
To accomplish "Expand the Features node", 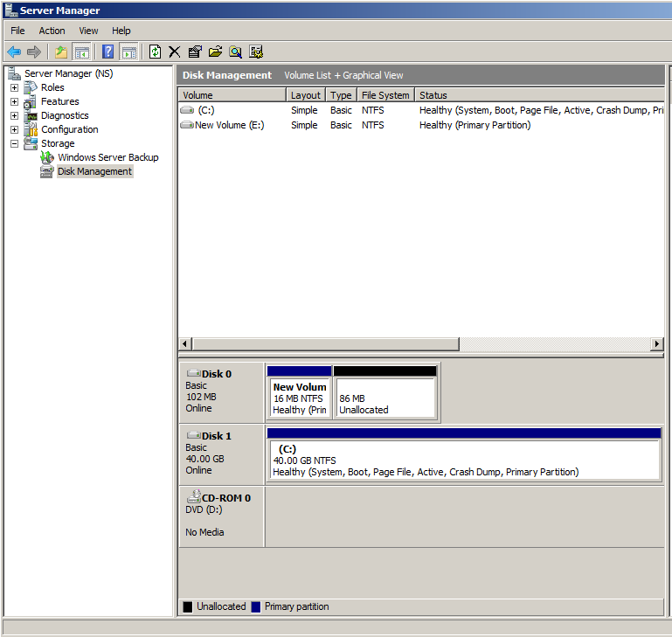I will (x=14, y=102).
